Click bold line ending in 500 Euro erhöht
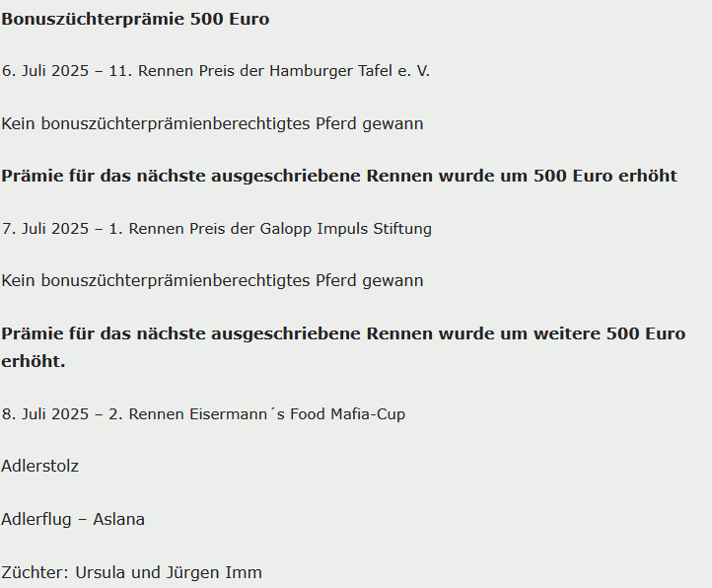Screen dimensions: 712x588 [339, 176]
